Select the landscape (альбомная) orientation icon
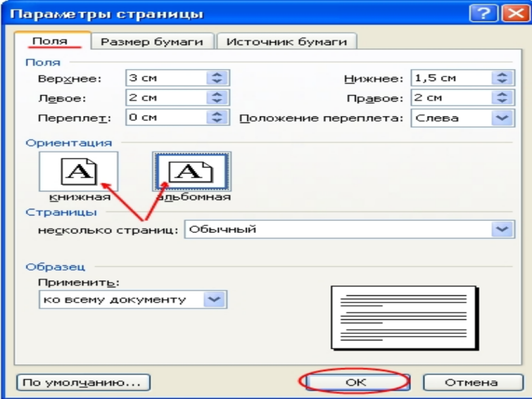The height and width of the screenshot is (399, 532). pos(192,171)
